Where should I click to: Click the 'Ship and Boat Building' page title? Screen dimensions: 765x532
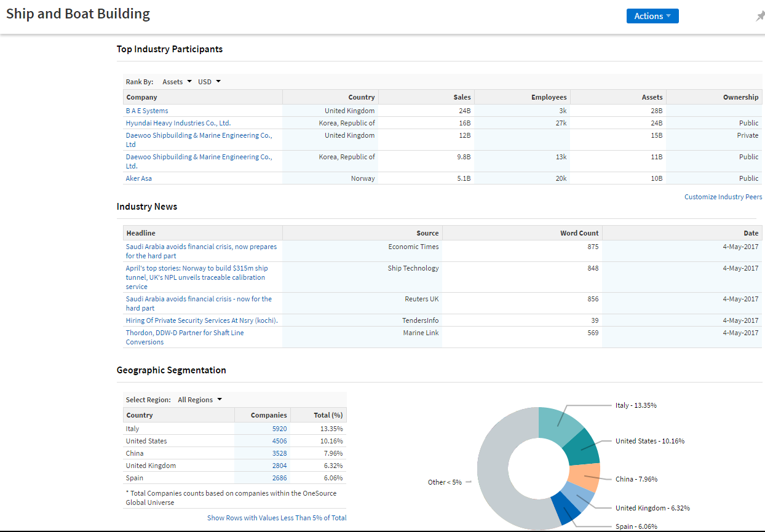78,14
